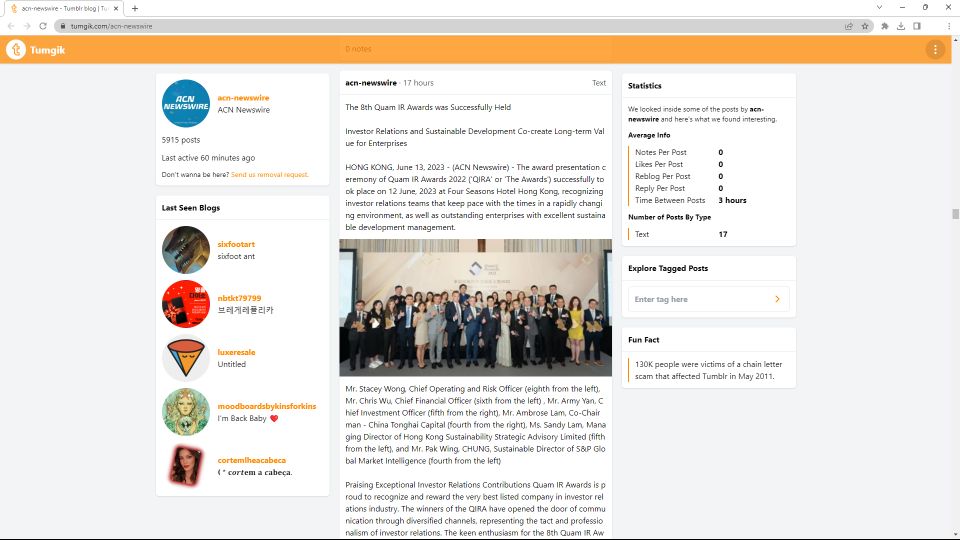Viewport: 960px width, 540px height.
Task: Click Time Between Posts statistic row
Action: click(691, 200)
